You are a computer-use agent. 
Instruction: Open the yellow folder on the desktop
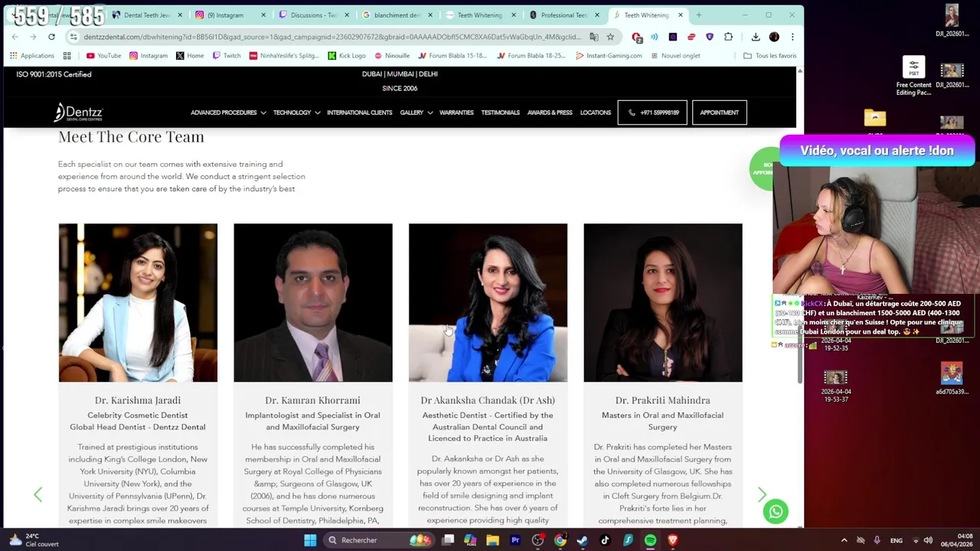875,118
